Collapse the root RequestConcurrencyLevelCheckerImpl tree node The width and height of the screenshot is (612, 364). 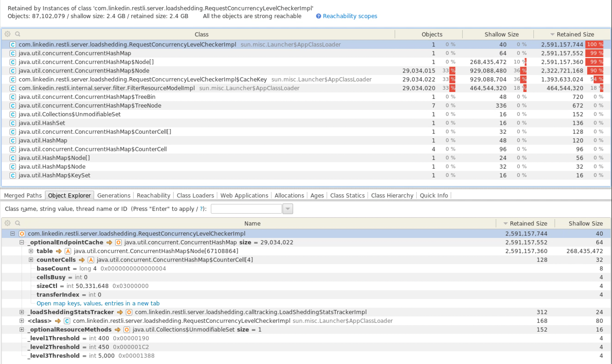point(13,234)
